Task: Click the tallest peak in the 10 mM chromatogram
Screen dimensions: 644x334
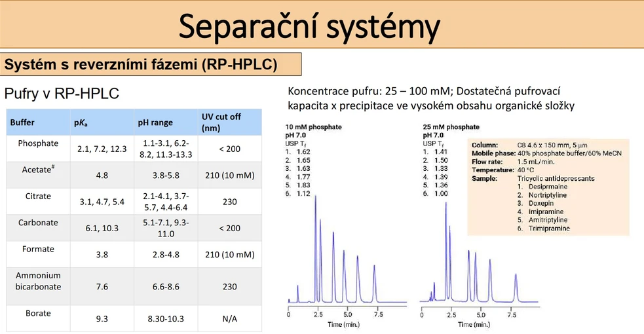Action: point(315,248)
